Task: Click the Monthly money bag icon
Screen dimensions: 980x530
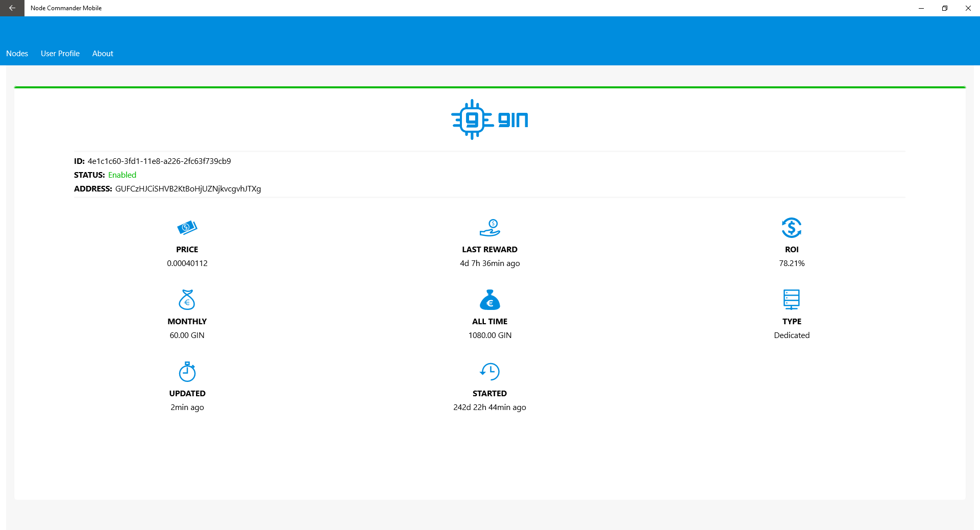Action: [187, 300]
